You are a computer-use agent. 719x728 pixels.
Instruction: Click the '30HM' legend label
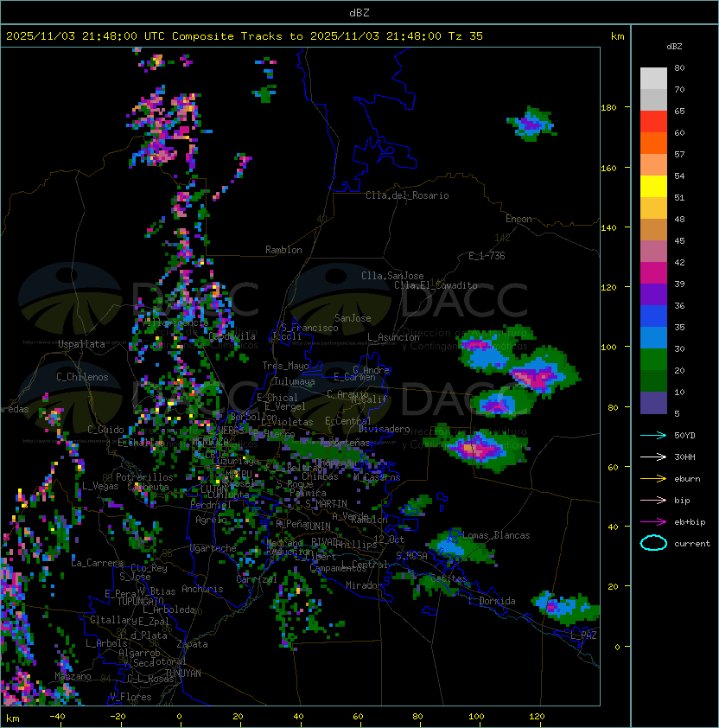[684, 457]
